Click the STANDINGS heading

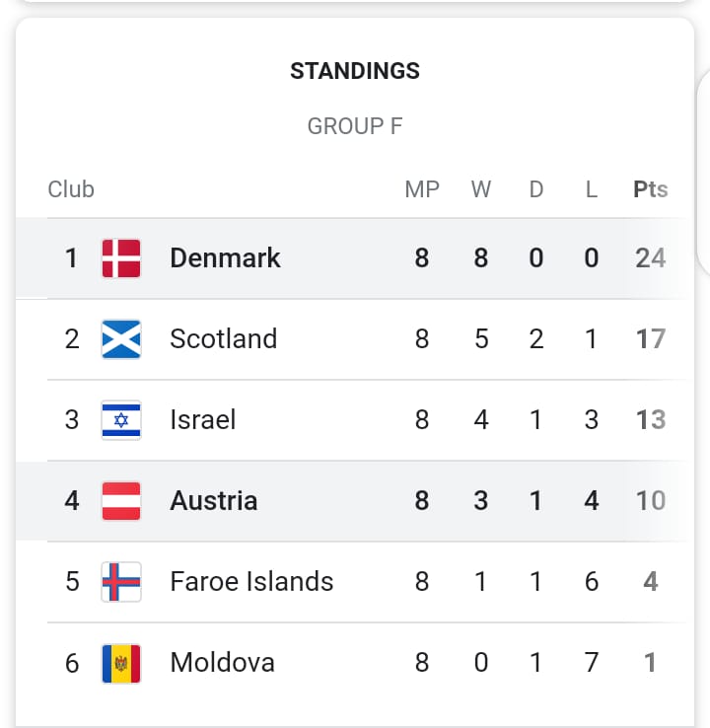click(355, 71)
